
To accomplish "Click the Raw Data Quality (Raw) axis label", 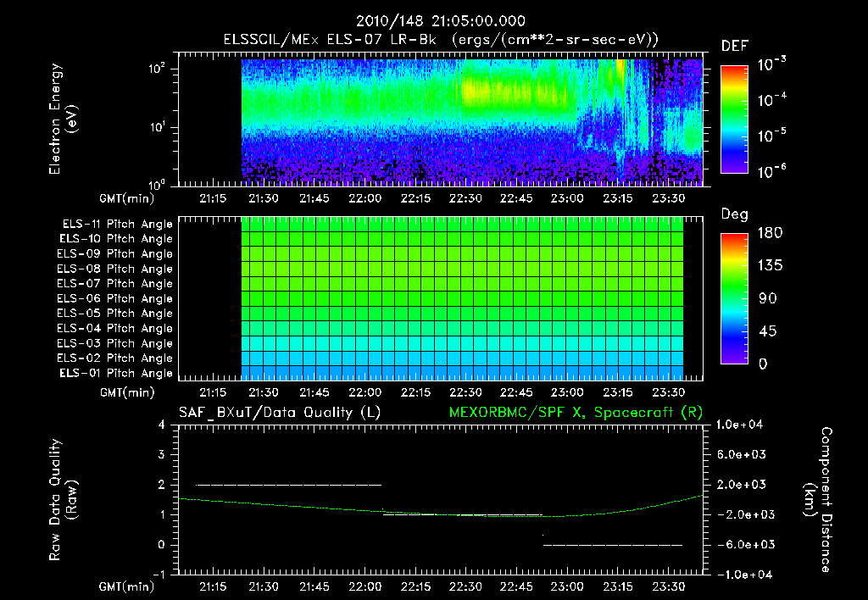I will click(x=63, y=499).
